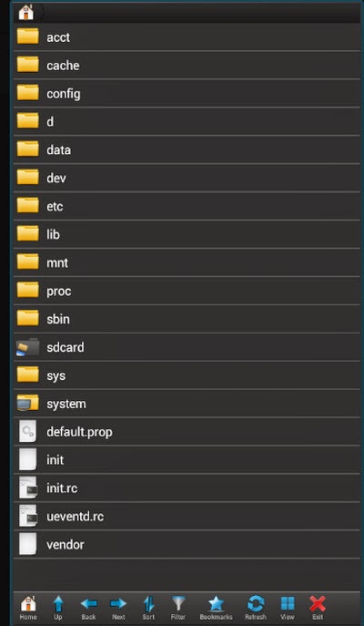The image size is (364, 626).
Task: Go to Home in the bottom toolbar
Action: [x=28, y=607]
